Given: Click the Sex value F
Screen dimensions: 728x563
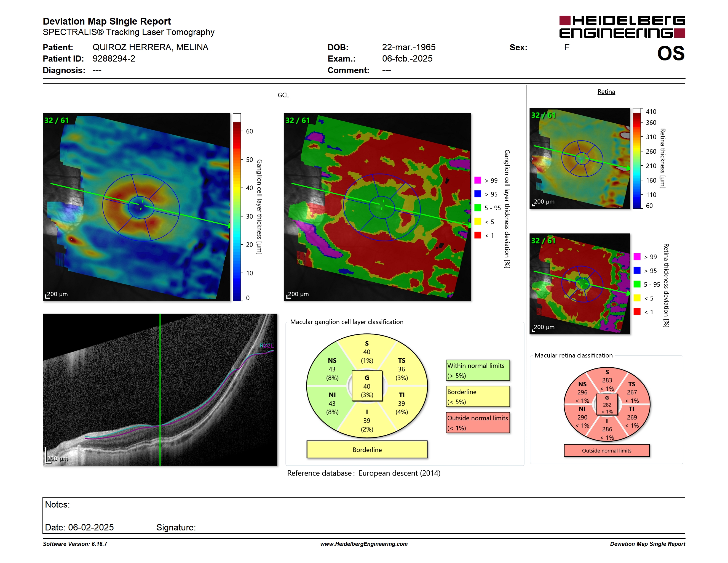Looking at the screenshot, I should (567, 47).
